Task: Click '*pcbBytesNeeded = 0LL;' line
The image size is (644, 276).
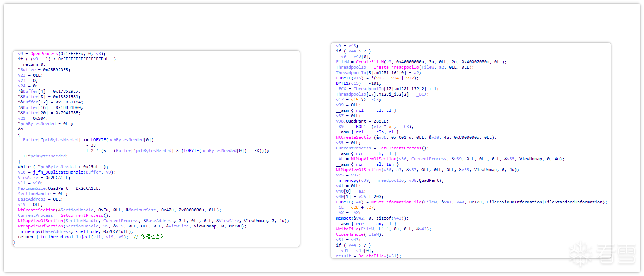Action: pos(46,124)
